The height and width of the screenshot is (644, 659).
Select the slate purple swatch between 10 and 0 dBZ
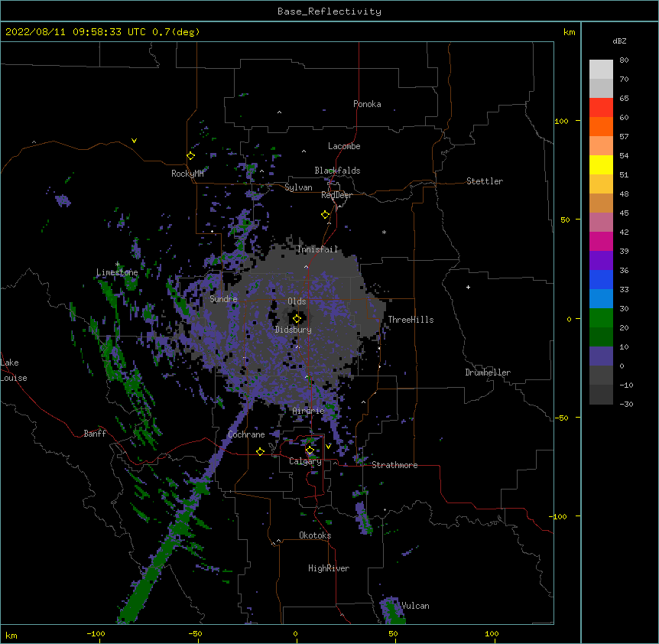(601, 356)
